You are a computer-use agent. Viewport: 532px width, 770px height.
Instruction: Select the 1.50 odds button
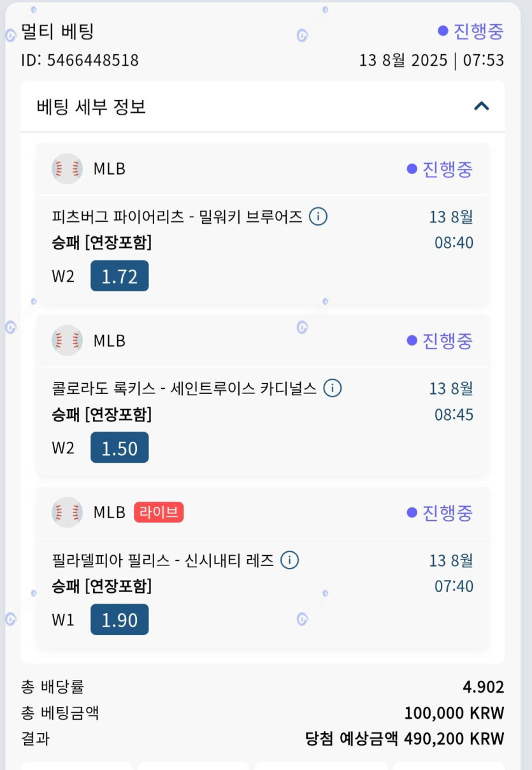pyautogui.click(x=119, y=447)
